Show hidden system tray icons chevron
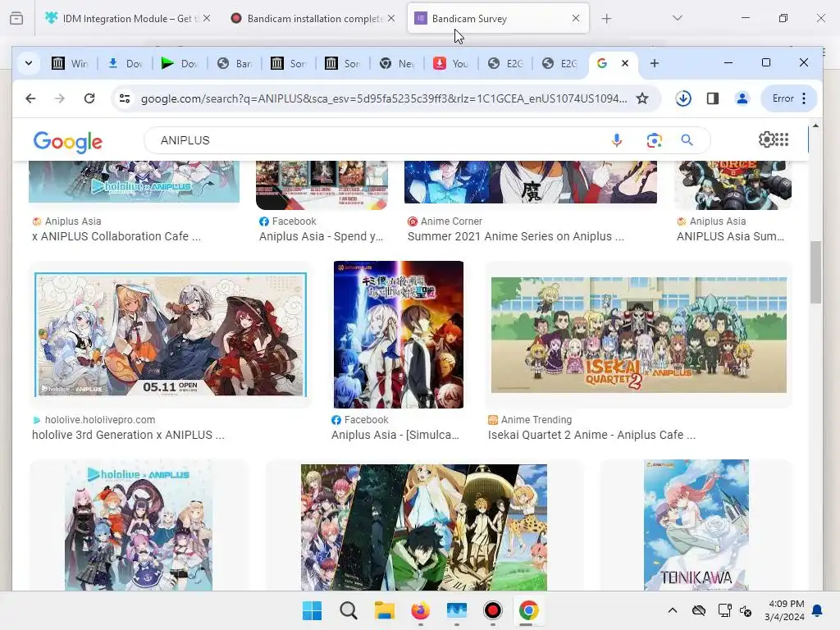 (673, 610)
